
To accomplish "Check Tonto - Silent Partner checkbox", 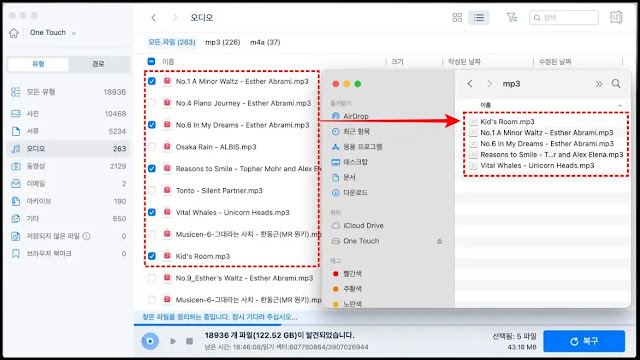I will click(x=152, y=190).
